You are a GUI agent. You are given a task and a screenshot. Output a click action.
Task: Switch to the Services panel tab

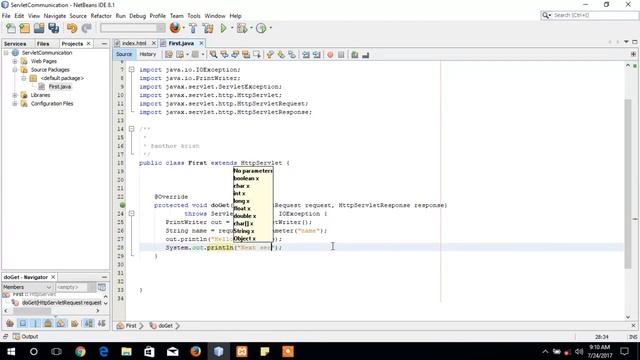coord(15,44)
